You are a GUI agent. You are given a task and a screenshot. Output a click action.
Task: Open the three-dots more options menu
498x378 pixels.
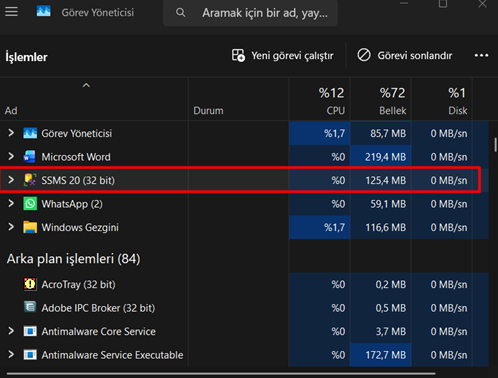tap(481, 55)
